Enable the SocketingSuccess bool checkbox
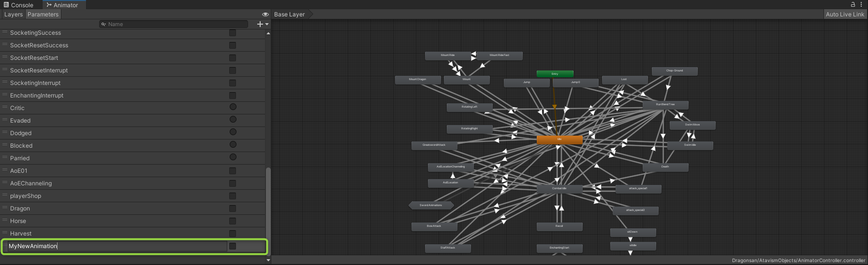868x265 pixels. point(233,33)
